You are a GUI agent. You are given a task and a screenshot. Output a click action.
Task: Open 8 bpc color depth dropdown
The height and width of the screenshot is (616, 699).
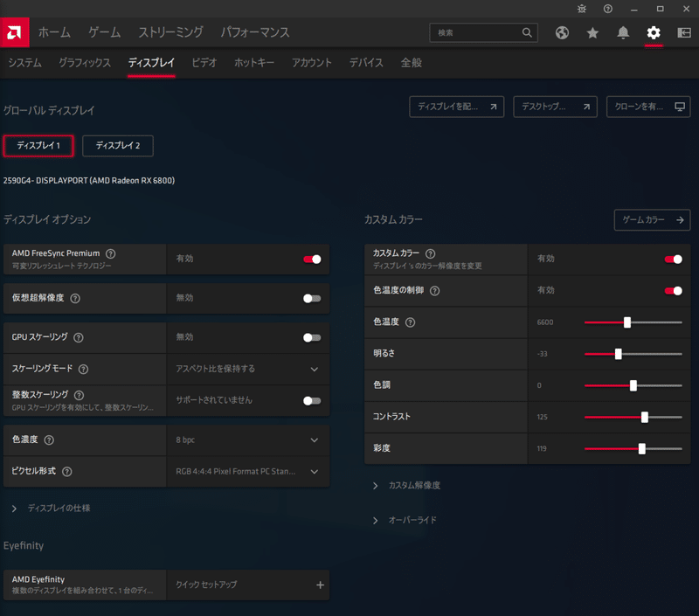click(248, 440)
